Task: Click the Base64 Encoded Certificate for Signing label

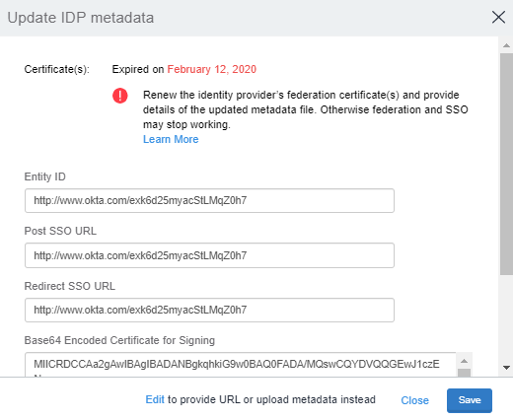Action: [x=119, y=340]
